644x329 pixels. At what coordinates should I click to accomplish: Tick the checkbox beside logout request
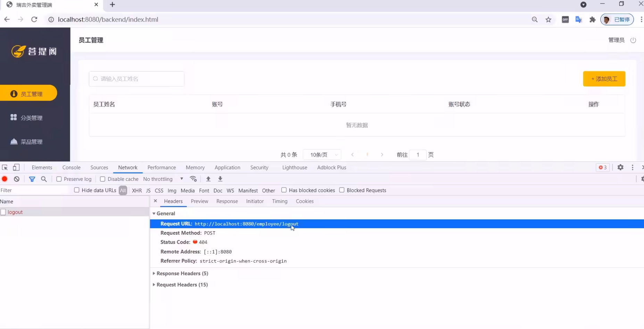3,212
